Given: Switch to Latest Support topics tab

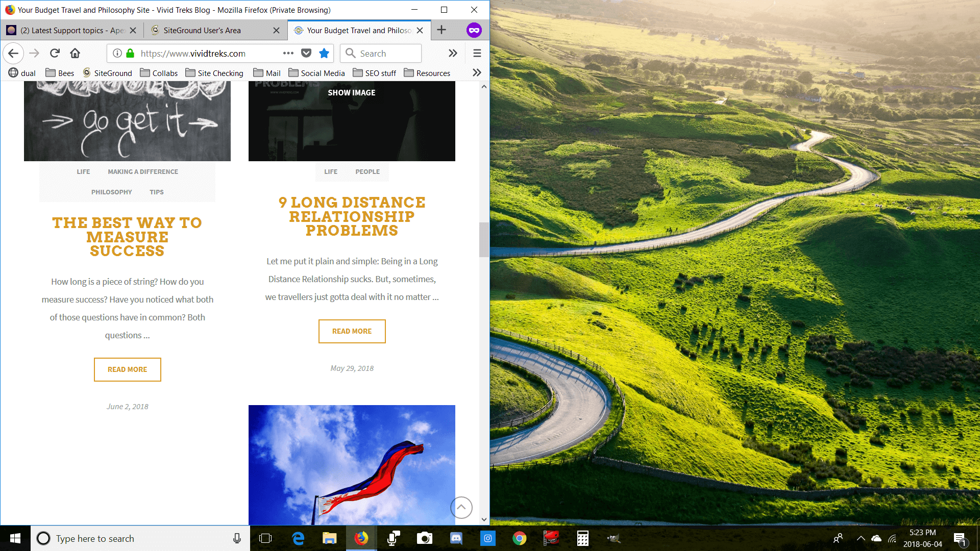Looking at the screenshot, I should coord(71,31).
